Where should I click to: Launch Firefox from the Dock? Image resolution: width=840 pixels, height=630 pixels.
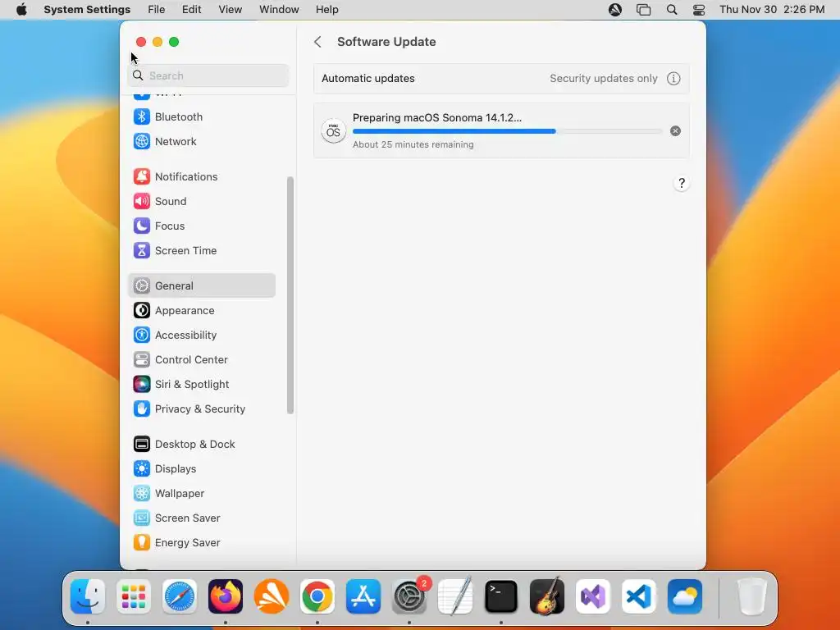(x=226, y=596)
